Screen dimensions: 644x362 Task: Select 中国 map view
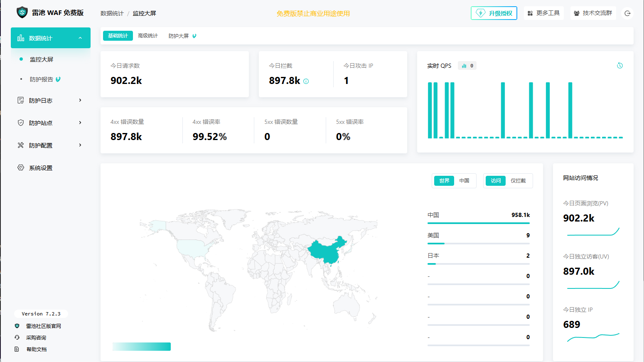(x=464, y=181)
